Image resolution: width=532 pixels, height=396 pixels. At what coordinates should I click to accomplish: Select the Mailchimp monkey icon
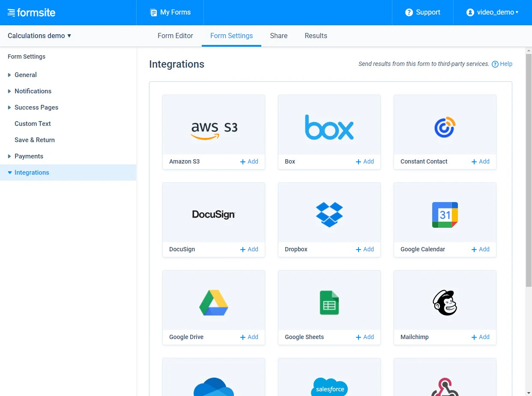click(445, 303)
